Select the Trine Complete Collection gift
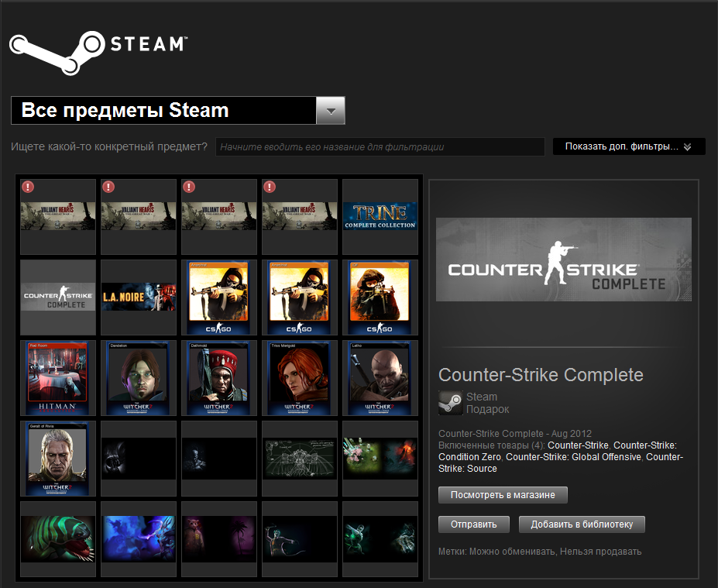 pyautogui.click(x=380, y=216)
